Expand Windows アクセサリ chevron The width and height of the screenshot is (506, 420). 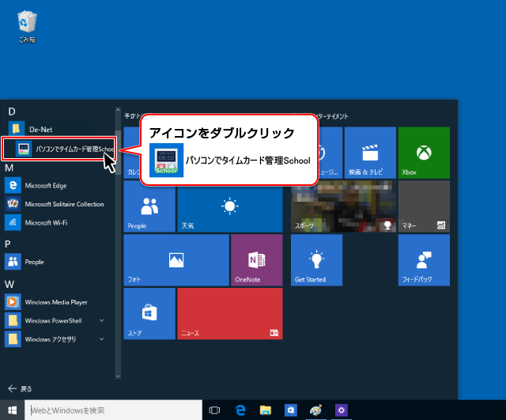coord(102,339)
